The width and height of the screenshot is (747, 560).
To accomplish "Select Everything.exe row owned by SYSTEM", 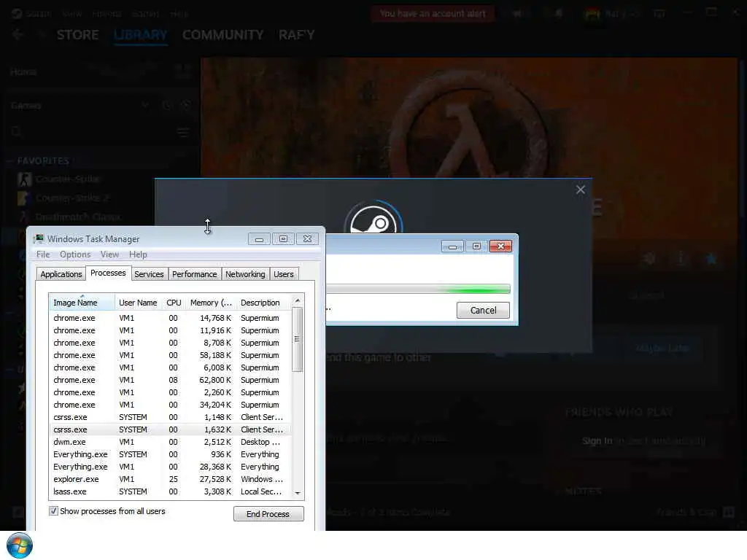I will coord(170,454).
